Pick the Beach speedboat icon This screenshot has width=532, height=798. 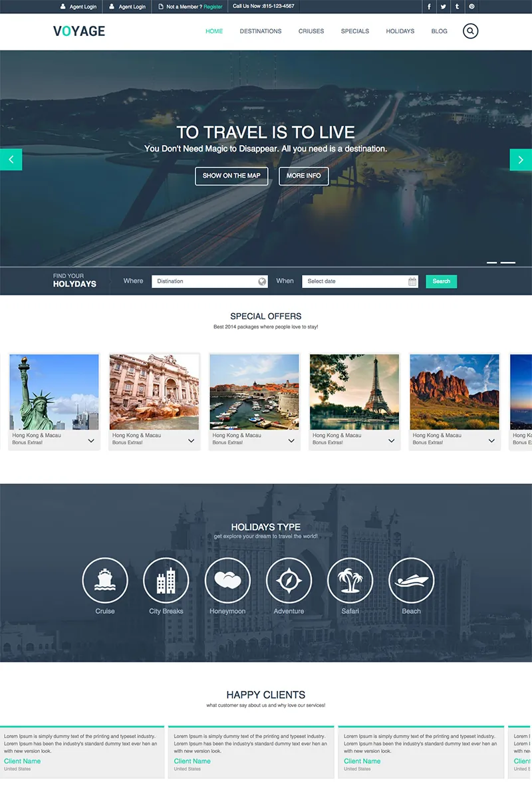[x=411, y=581]
